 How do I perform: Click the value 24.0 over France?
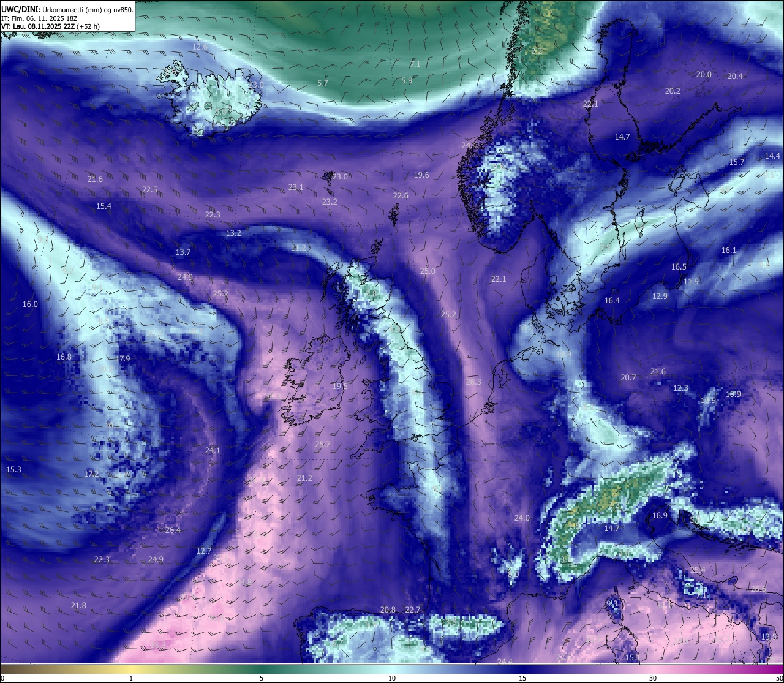coord(522,518)
